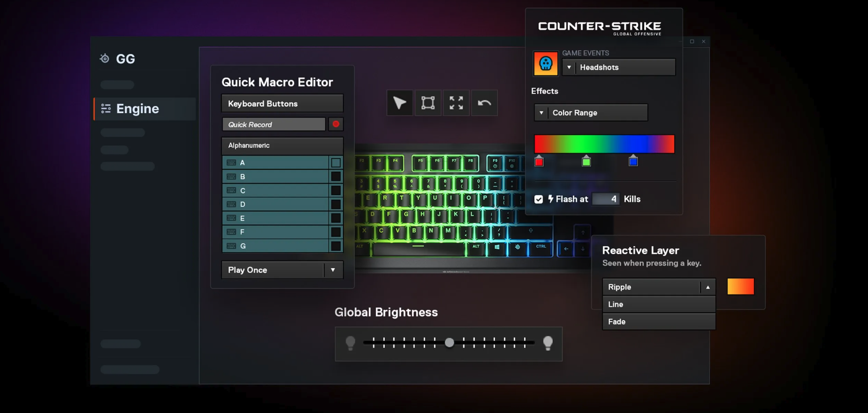Click the Windows key on keyboard image
The image size is (868, 413).
(x=497, y=247)
